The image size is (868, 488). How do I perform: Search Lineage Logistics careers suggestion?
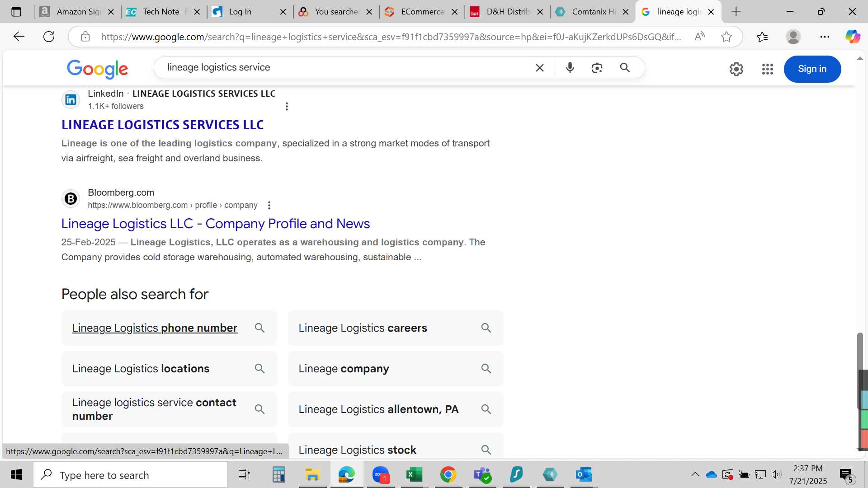[x=396, y=328]
